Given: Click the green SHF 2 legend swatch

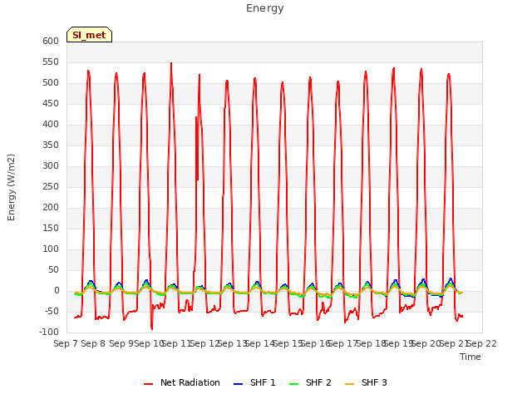Looking at the screenshot, I should point(293,384).
